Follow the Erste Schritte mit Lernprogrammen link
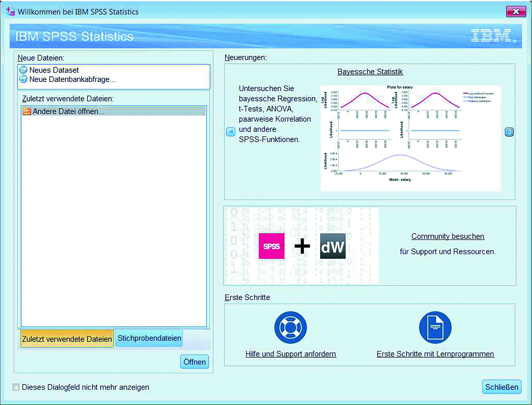The image size is (532, 405). (x=435, y=354)
